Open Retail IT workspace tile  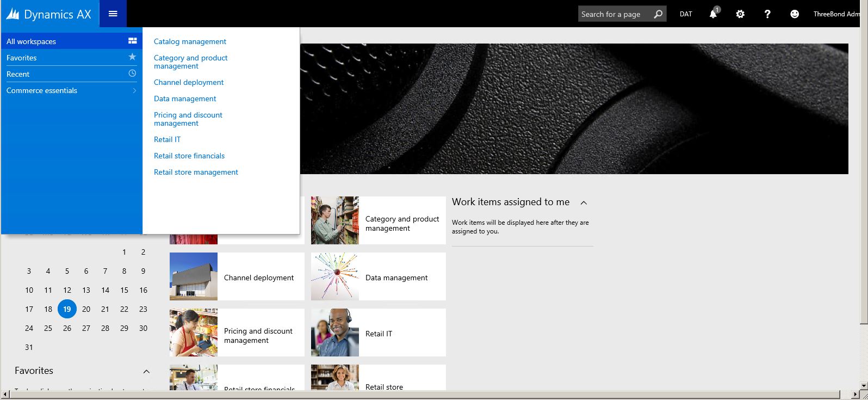(379, 333)
